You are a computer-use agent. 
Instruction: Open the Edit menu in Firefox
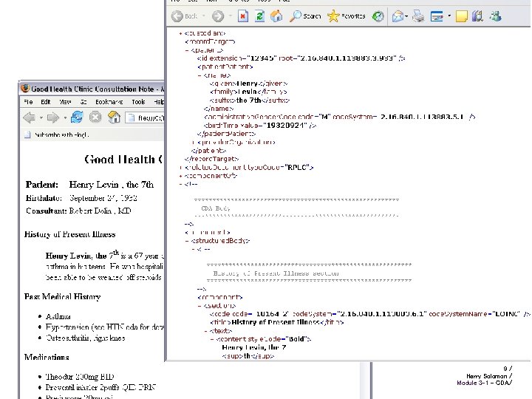(x=46, y=102)
